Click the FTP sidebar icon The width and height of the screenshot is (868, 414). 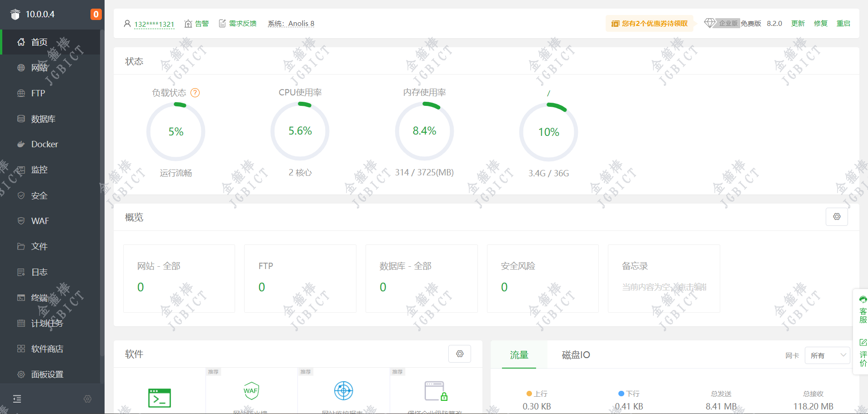(21, 93)
